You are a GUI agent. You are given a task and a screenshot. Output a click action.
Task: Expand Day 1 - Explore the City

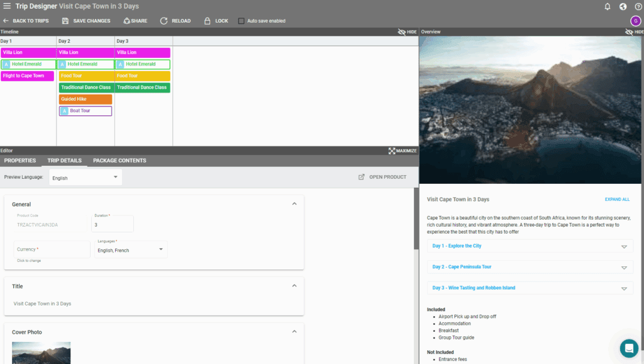(x=530, y=246)
